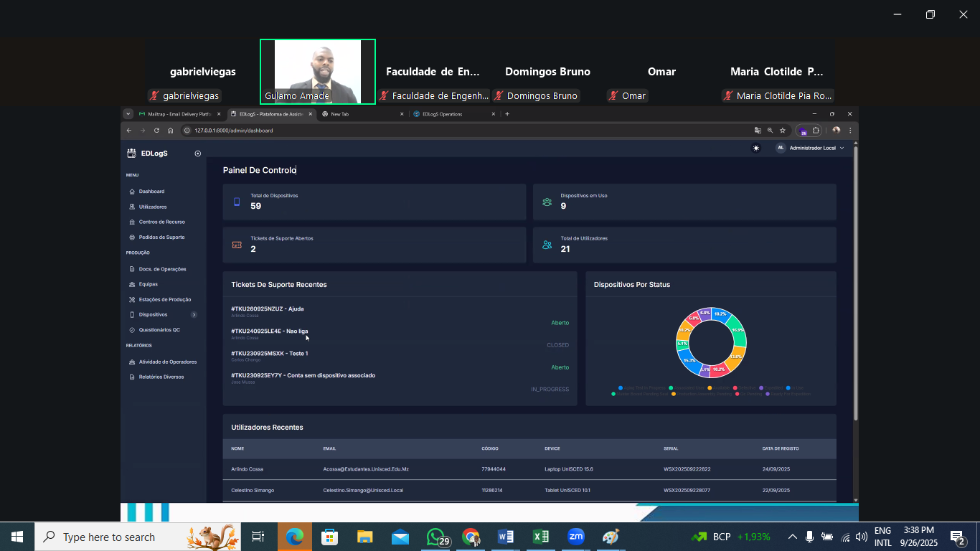Expand the Dispositivos submenu chevron
The height and width of the screenshot is (551, 980).
tap(194, 315)
